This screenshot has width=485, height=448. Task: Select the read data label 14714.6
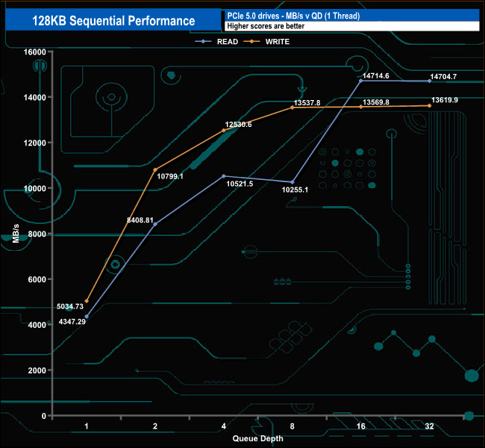click(376, 76)
